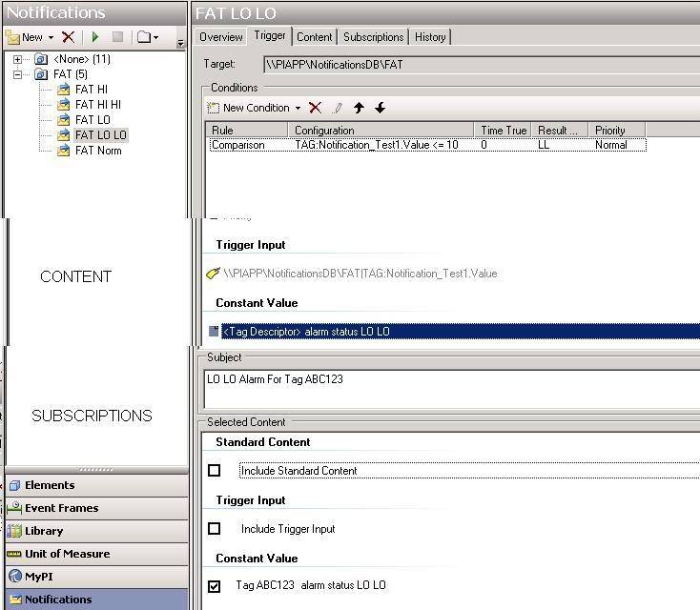Screen dimensions: 700x610
Task: Click the trigger input tag icon
Action: click(x=213, y=273)
